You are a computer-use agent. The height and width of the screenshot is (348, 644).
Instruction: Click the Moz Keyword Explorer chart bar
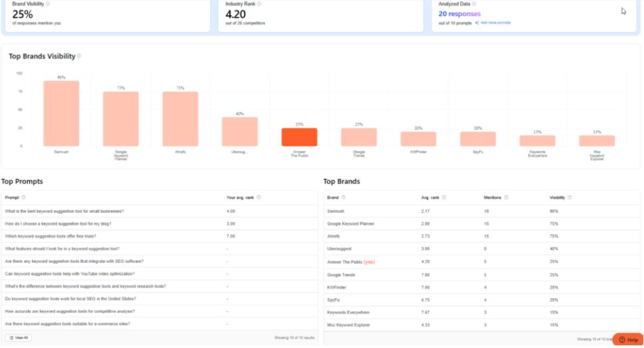597,140
